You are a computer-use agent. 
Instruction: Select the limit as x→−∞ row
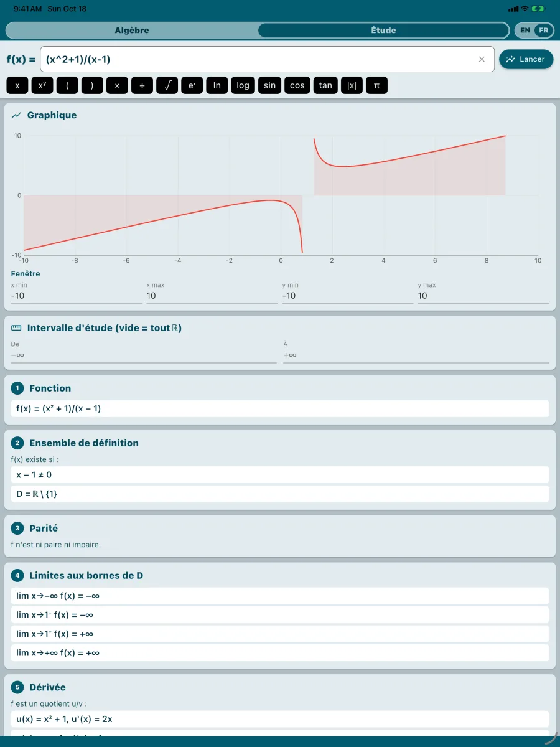click(x=280, y=596)
